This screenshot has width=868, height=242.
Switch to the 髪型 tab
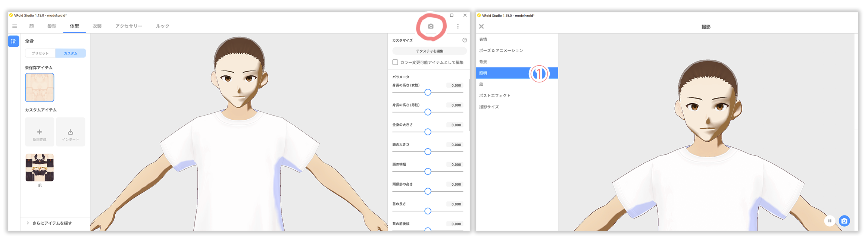pos(52,26)
